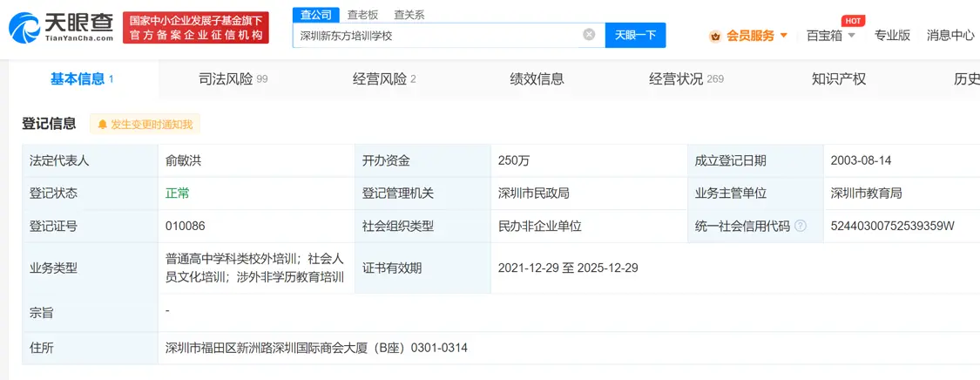Screen dimensions: 980x380
Task: Click the date 2003-08-14
Action: [861, 160]
